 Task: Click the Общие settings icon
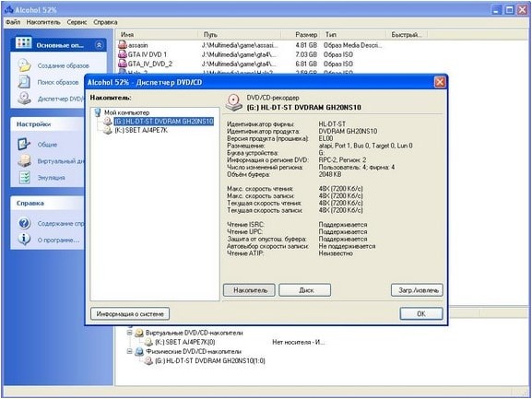(x=24, y=144)
